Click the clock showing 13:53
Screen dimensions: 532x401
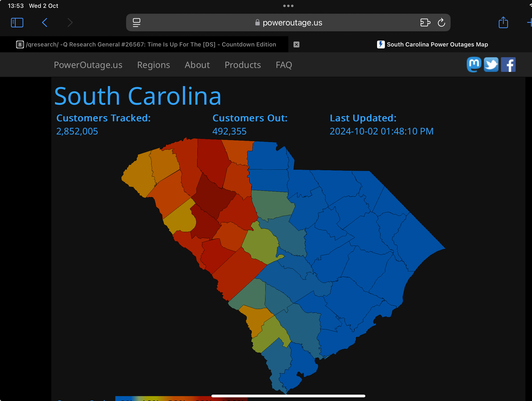[x=16, y=6]
